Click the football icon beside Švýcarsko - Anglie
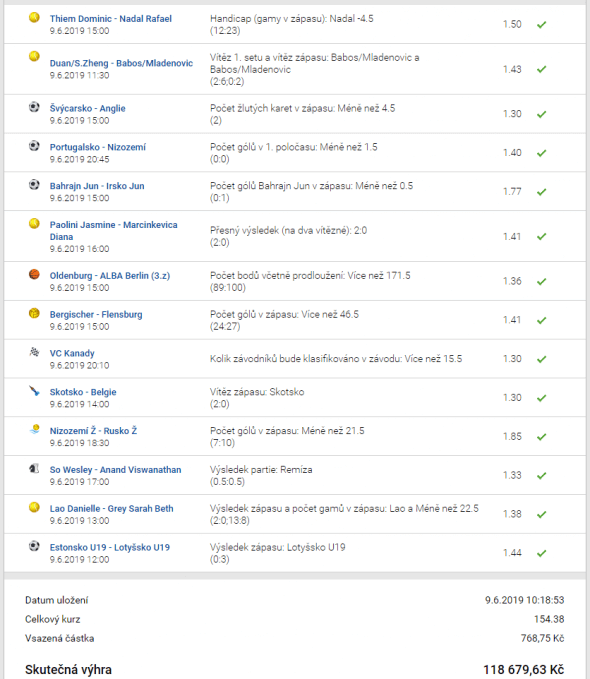590x679 pixels. [34, 107]
